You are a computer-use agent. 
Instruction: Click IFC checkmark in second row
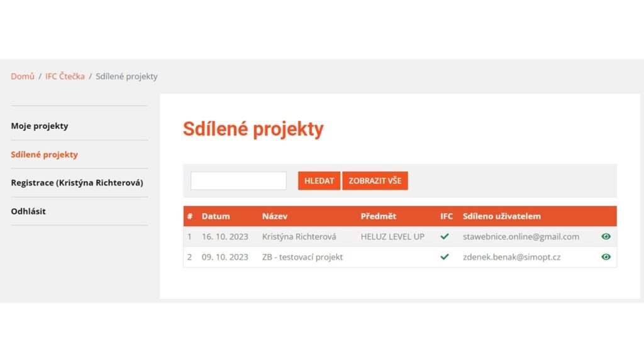(445, 257)
